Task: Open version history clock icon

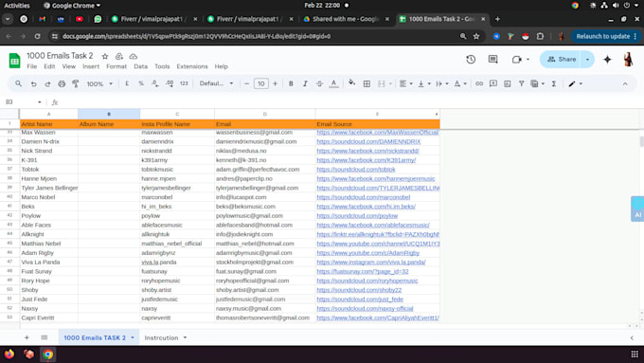Action: 471,59
